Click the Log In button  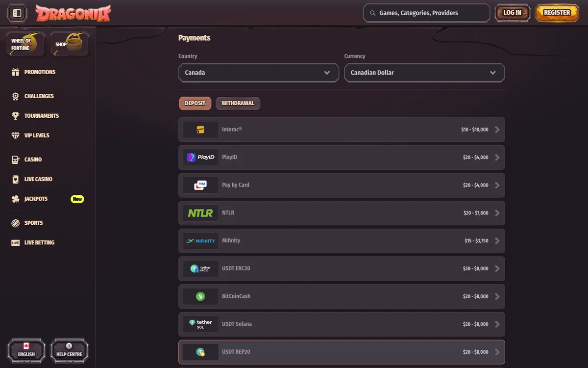coord(513,13)
